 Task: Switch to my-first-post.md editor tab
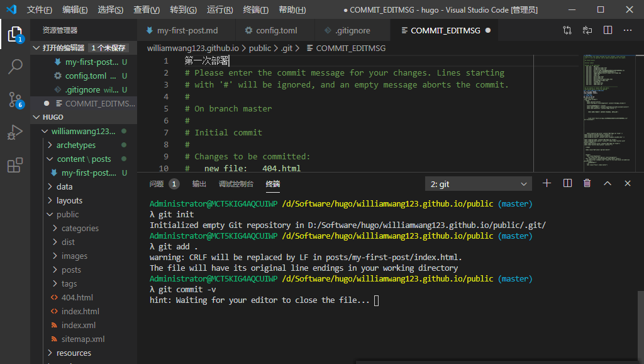pos(187,30)
